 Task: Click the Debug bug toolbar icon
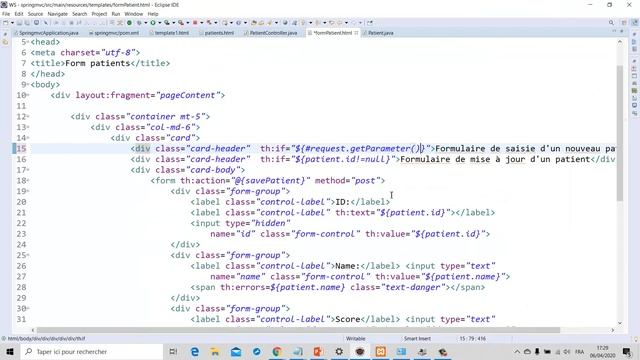pyautogui.click(x=139, y=23)
